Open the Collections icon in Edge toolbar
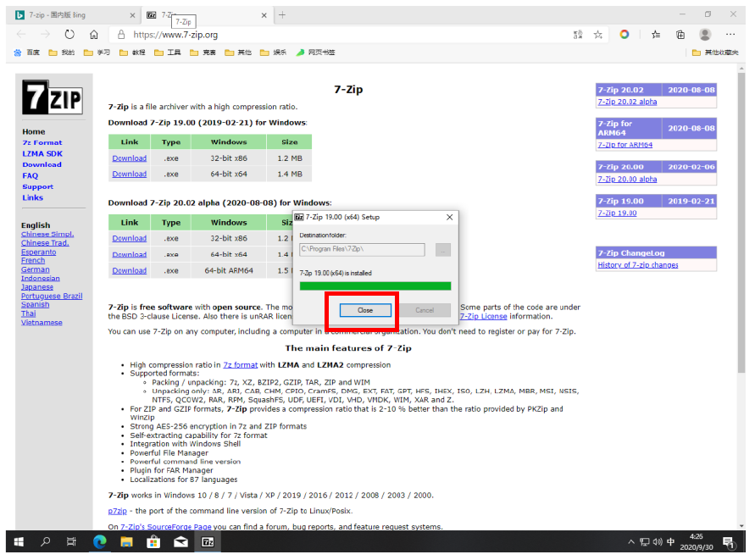The height and width of the screenshot is (560, 755). [680, 35]
